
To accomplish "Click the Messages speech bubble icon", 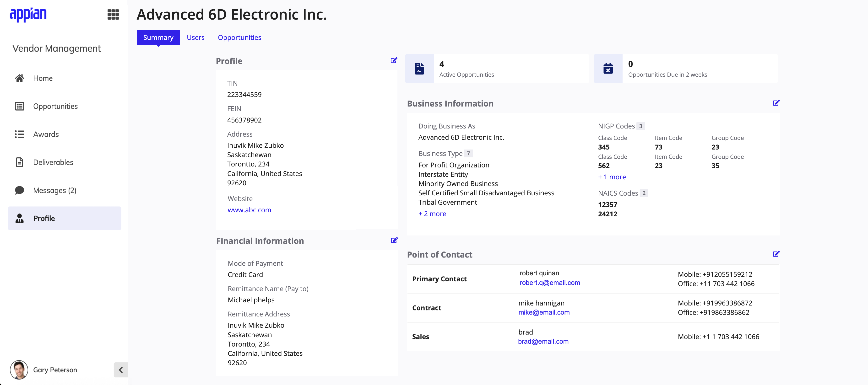I will [x=20, y=190].
